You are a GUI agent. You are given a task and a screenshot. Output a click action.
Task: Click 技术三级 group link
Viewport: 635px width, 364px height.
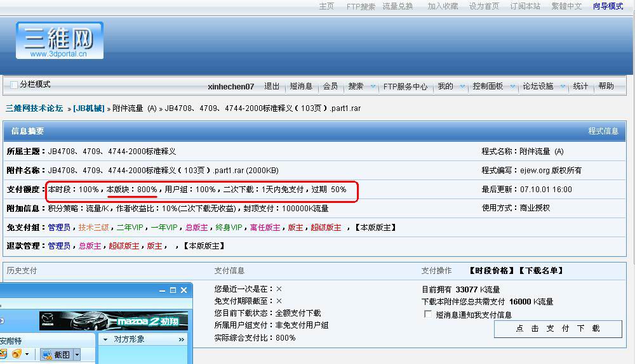(93, 227)
